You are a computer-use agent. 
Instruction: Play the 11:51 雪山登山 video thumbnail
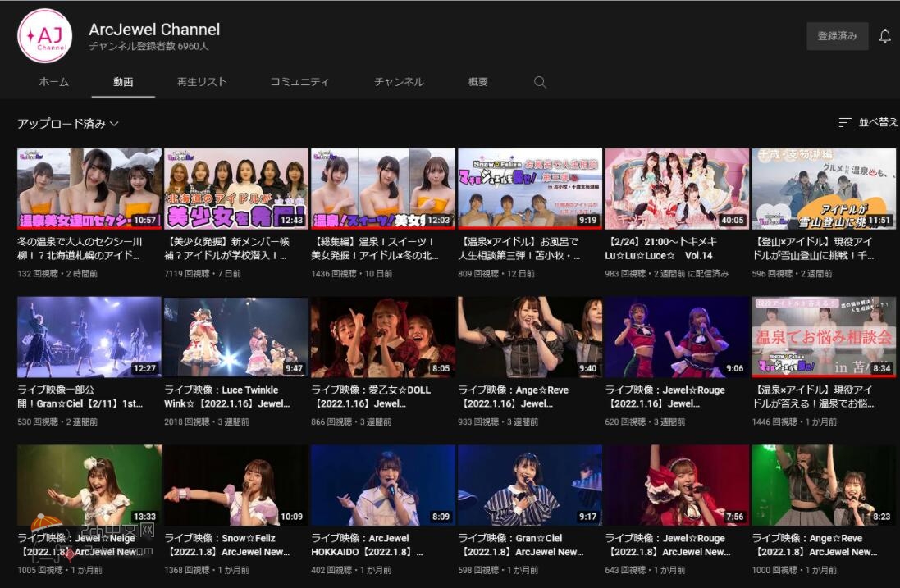[x=825, y=189]
